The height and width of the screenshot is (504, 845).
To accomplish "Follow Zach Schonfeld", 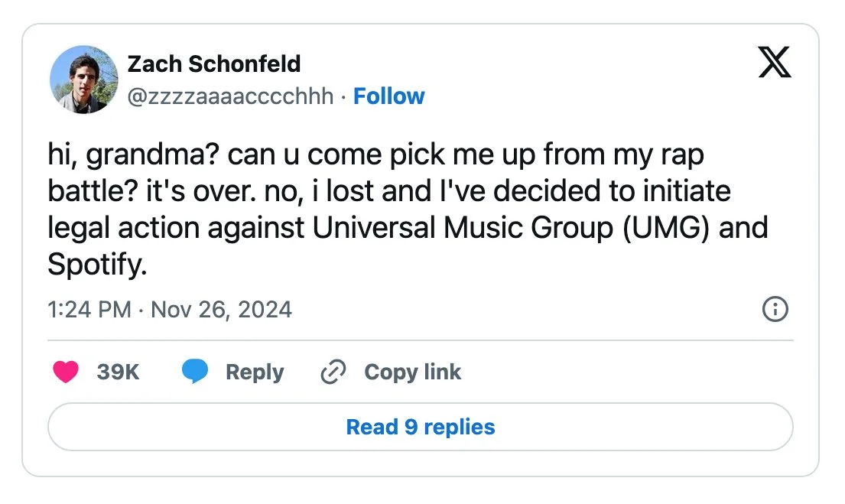I will pyautogui.click(x=388, y=96).
